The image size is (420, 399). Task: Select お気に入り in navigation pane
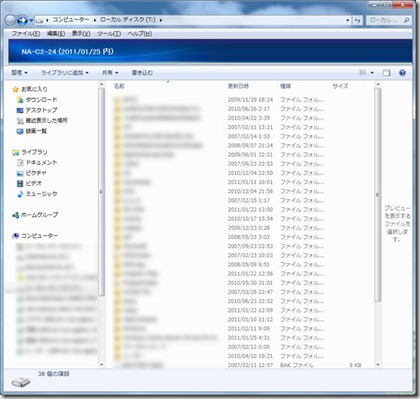pyautogui.click(x=34, y=89)
